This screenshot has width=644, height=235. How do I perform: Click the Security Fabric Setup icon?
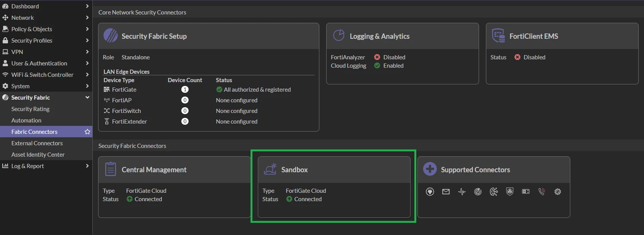coord(111,36)
